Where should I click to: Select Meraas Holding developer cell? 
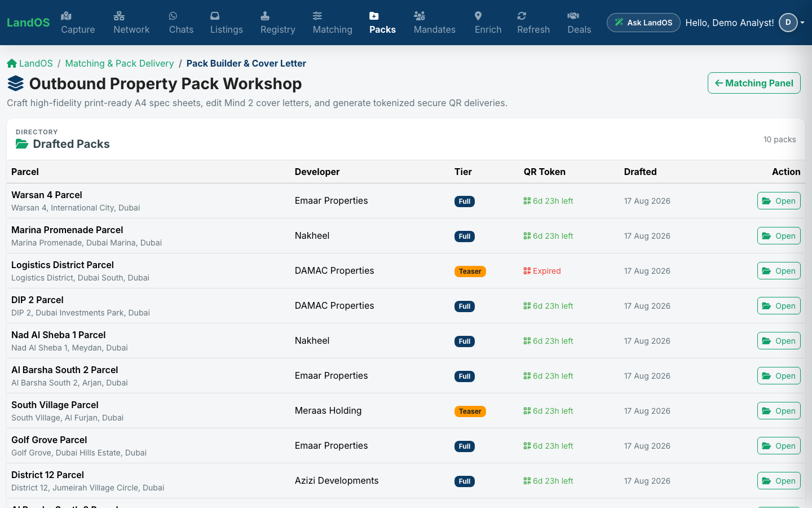[x=328, y=410]
